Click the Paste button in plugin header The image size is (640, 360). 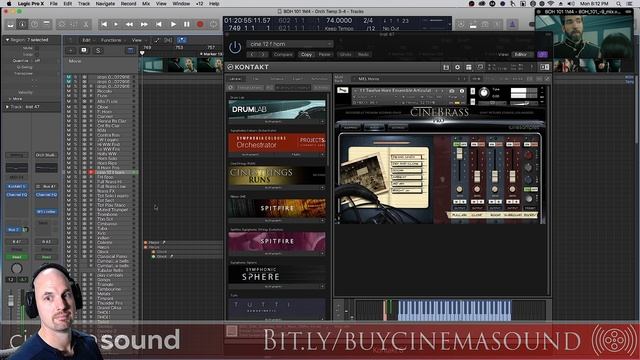(324, 54)
